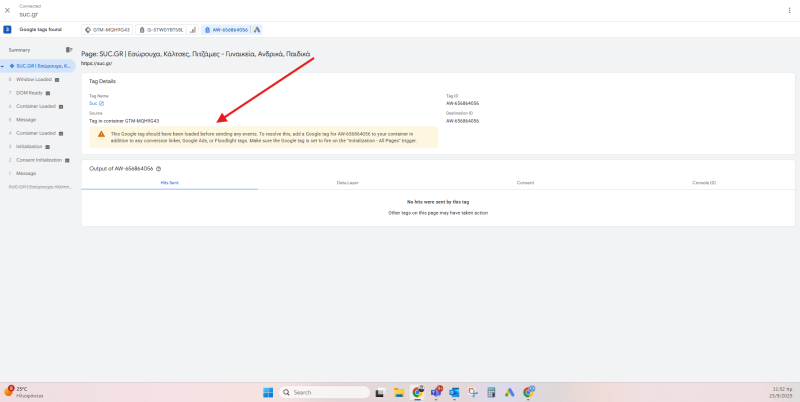Select the DOM Ready event
Screen dimensions: 800x402
point(29,92)
